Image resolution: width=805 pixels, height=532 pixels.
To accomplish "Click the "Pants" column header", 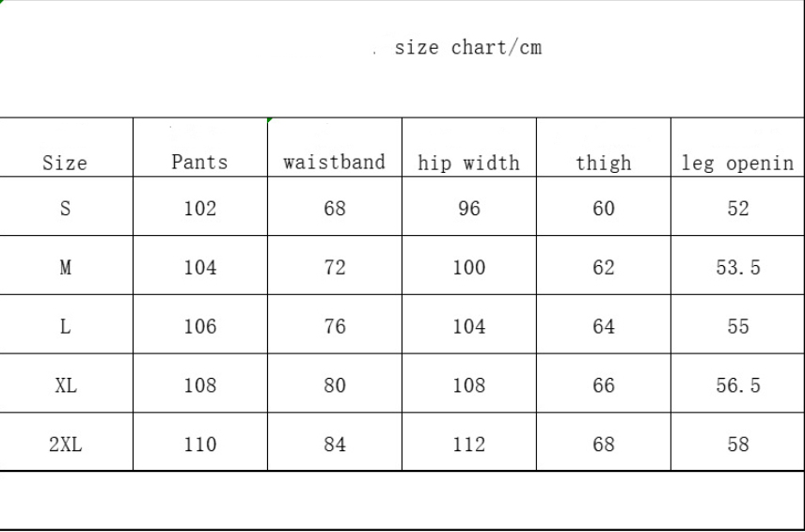I will pyautogui.click(x=199, y=162).
